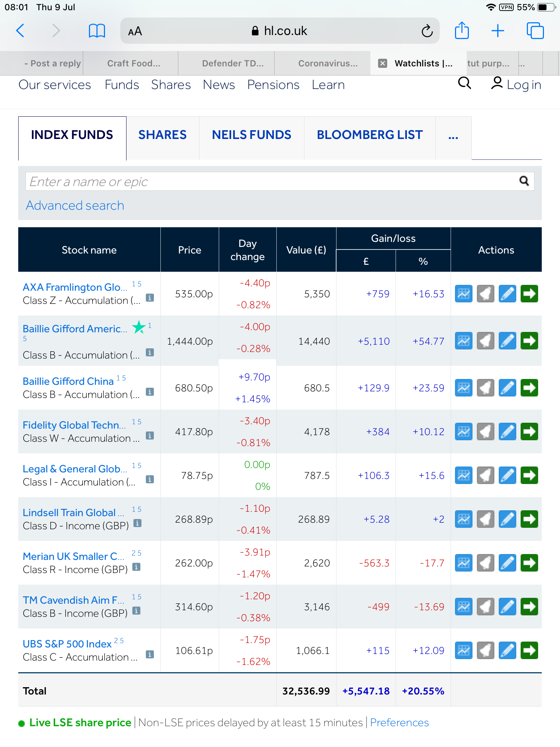
Task: Open chart icon for AXA Framlington row
Action: point(463,294)
